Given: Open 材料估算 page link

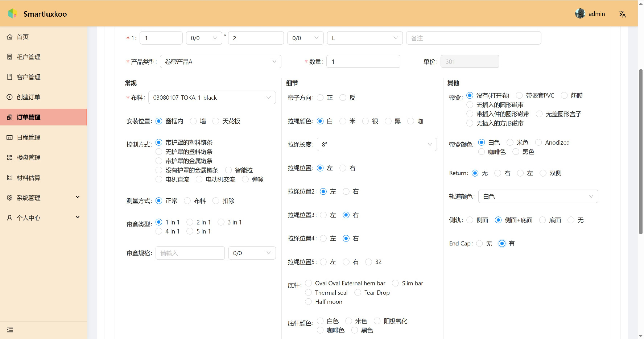Looking at the screenshot, I should pyautogui.click(x=28, y=178).
